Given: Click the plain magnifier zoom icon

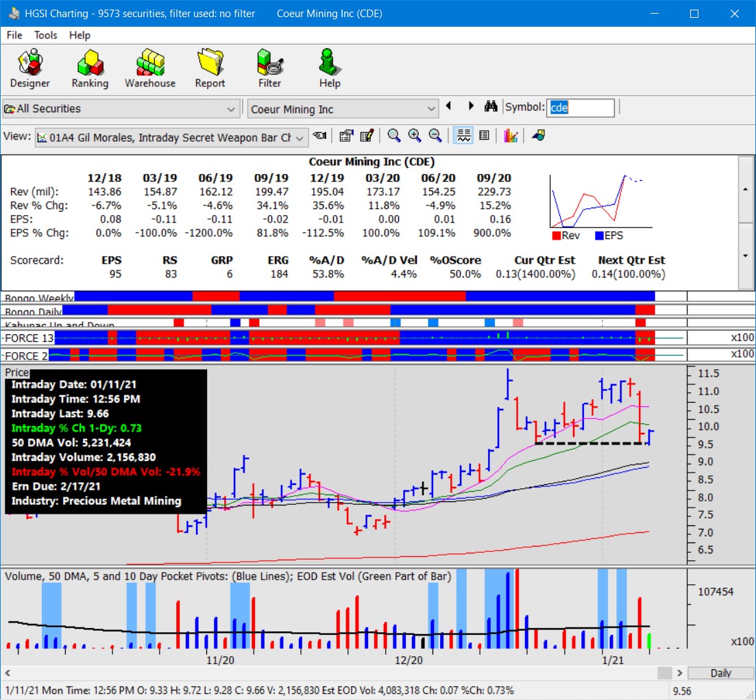Looking at the screenshot, I should pyautogui.click(x=394, y=136).
